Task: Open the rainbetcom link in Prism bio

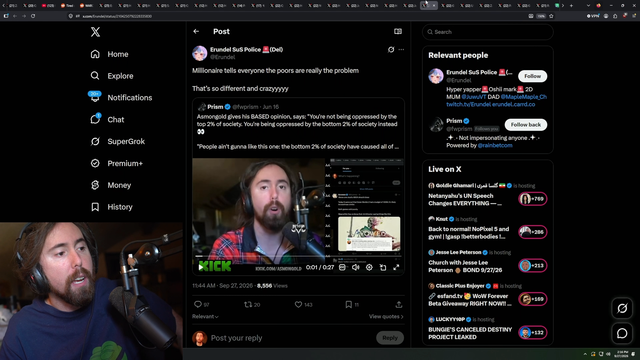Action: pyautogui.click(x=495, y=145)
